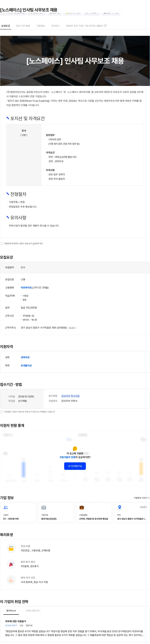150x644 pixels.
Task: Click the thinking face emoji icon
Action: click(x=75, y=448)
